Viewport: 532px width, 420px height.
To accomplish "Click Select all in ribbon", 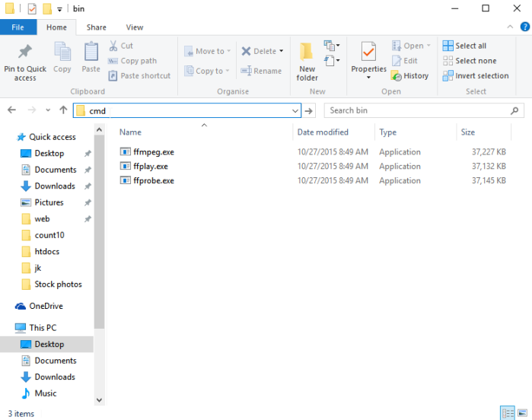I will point(464,46).
